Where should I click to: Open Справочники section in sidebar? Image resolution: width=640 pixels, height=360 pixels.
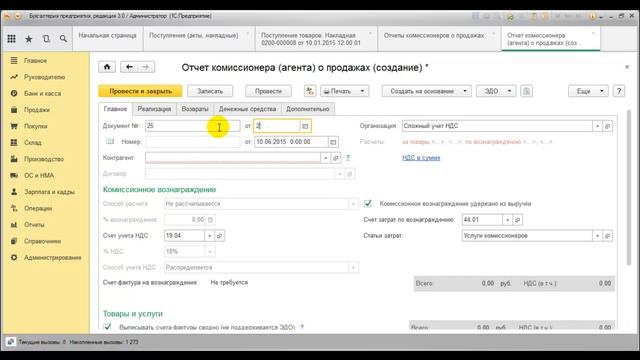pyautogui.click(x=42, y=241)
